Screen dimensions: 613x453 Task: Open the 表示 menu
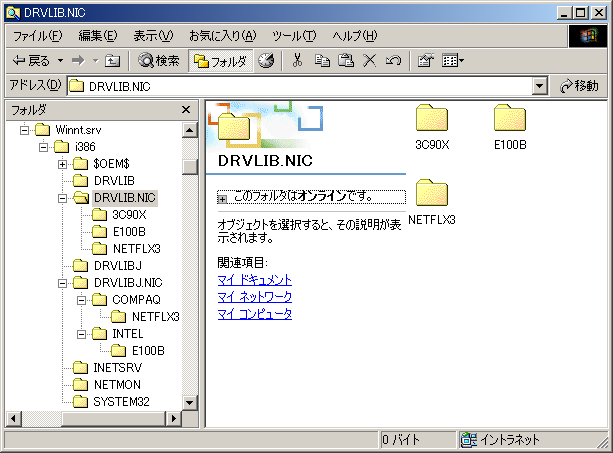153,36
